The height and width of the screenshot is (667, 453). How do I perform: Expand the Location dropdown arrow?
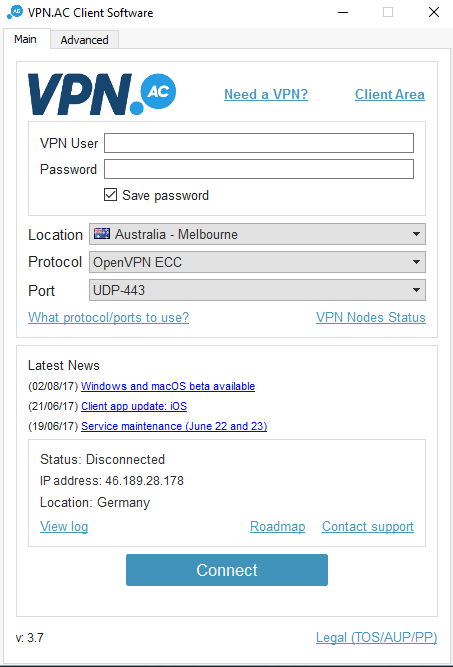click(416, 234)
